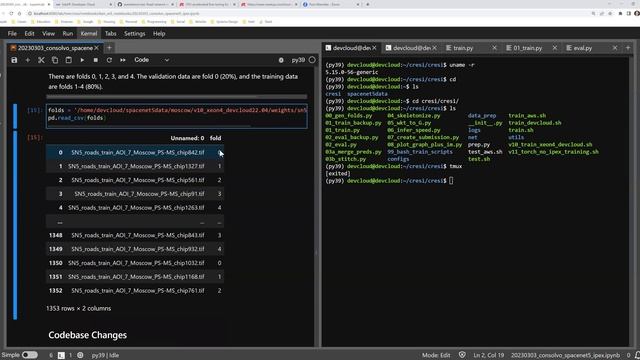
Task: Select the row with chip1327.tif
Action: [135, 166]
